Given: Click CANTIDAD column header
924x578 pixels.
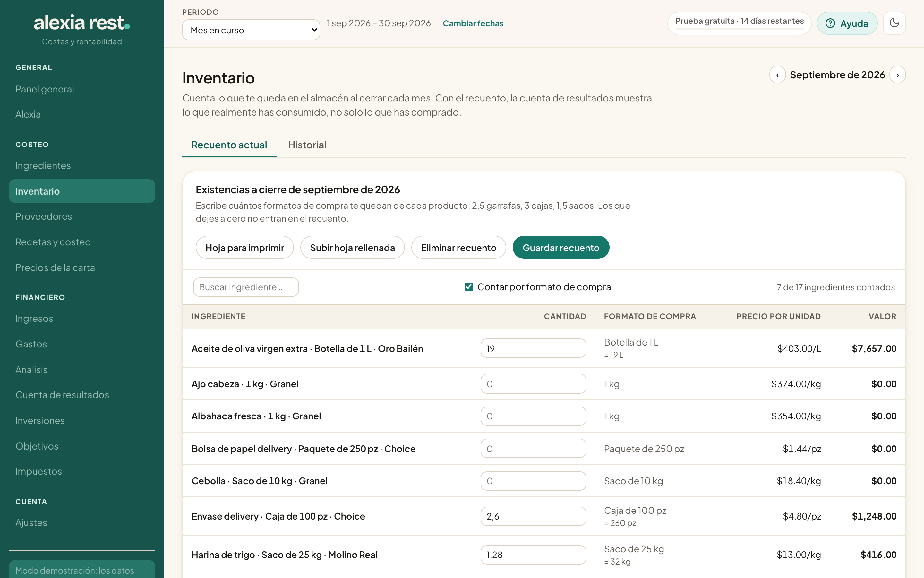Looking at the screenshot, I should coord(565,317).
